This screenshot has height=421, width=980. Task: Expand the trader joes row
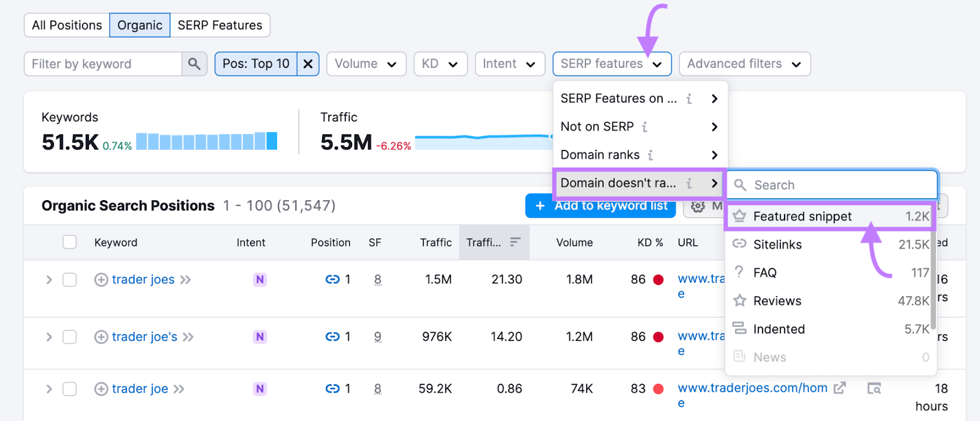click(49, 280)
